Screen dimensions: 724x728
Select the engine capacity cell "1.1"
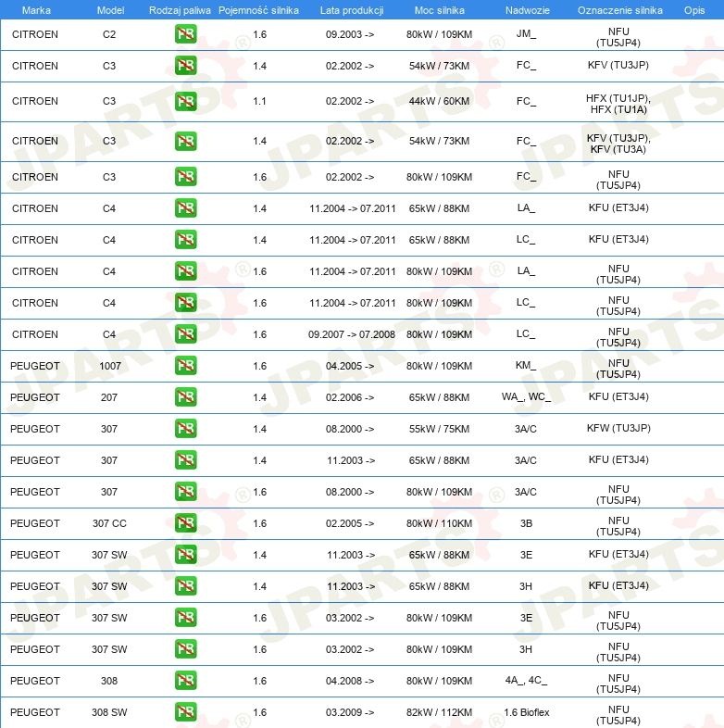(x=259, y=101)
